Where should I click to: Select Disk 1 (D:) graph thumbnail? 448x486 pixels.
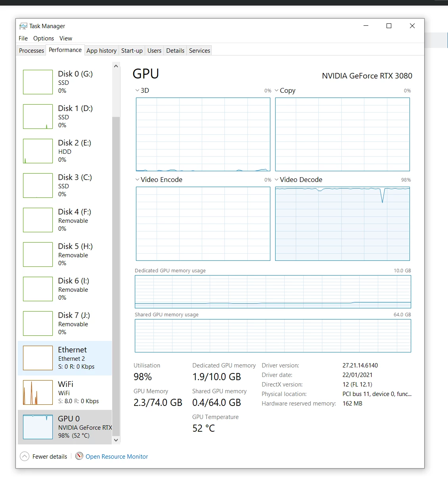(38, 117)
